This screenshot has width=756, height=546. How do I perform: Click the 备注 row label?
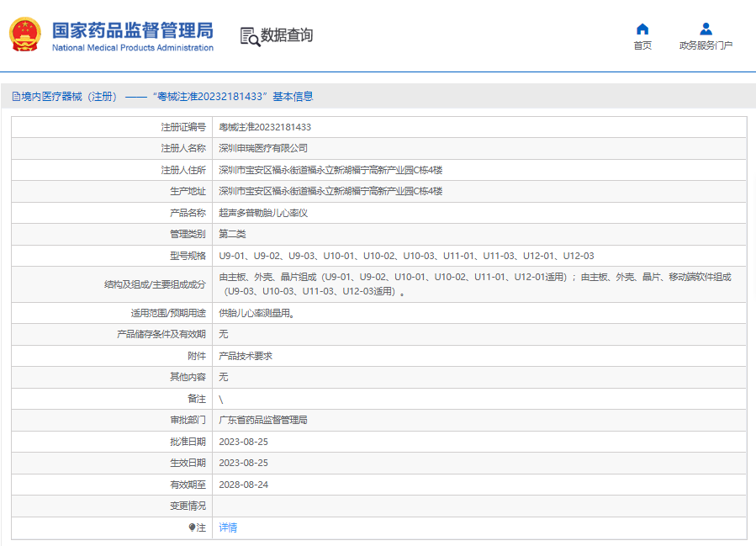pos(197,399)
